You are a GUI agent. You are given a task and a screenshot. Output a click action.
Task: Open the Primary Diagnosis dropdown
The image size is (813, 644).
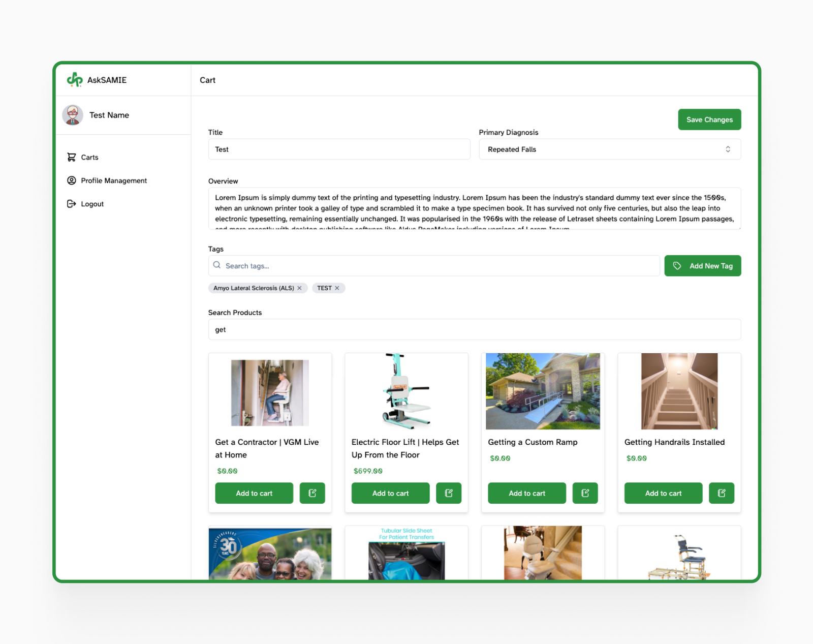coord(609,149)
